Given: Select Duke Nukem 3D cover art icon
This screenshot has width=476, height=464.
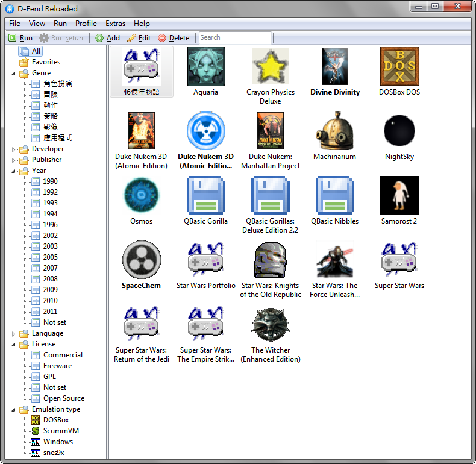Looking at the screenshot, I should tap(142, 131).
